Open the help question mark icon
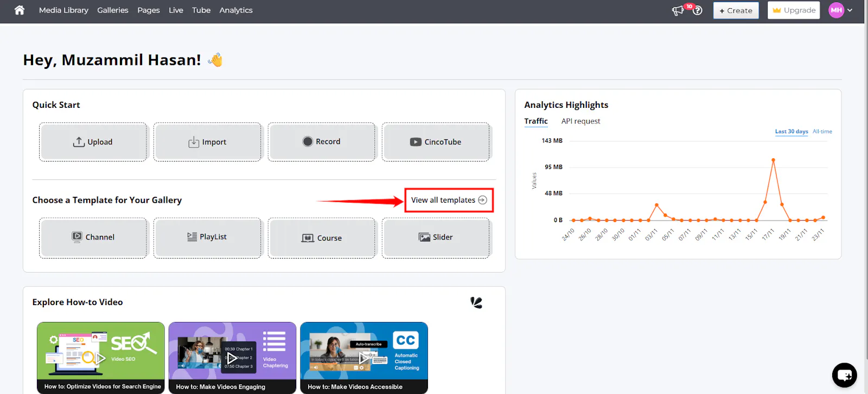This screenshot has width=868, height=394. [x=698, y=10]
